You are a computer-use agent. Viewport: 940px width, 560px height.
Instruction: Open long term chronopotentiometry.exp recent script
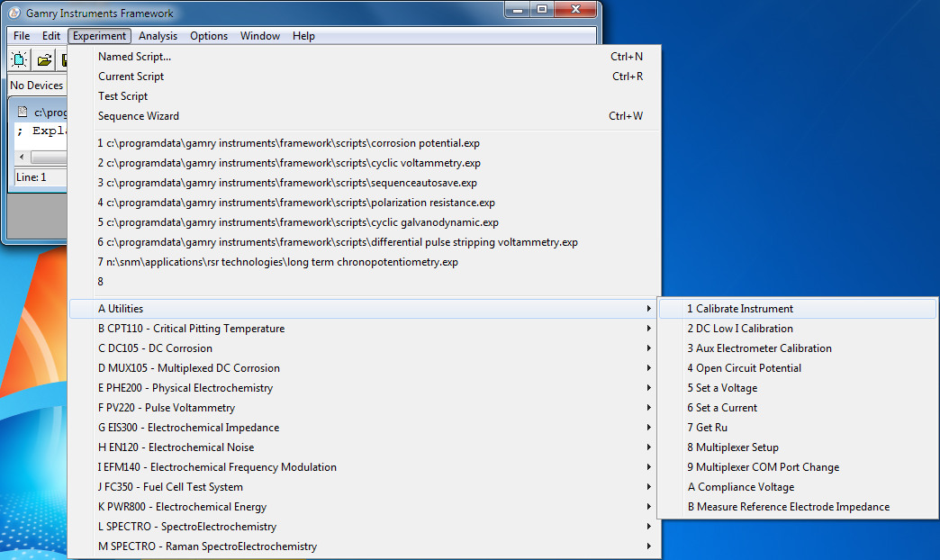pos(365,262)
